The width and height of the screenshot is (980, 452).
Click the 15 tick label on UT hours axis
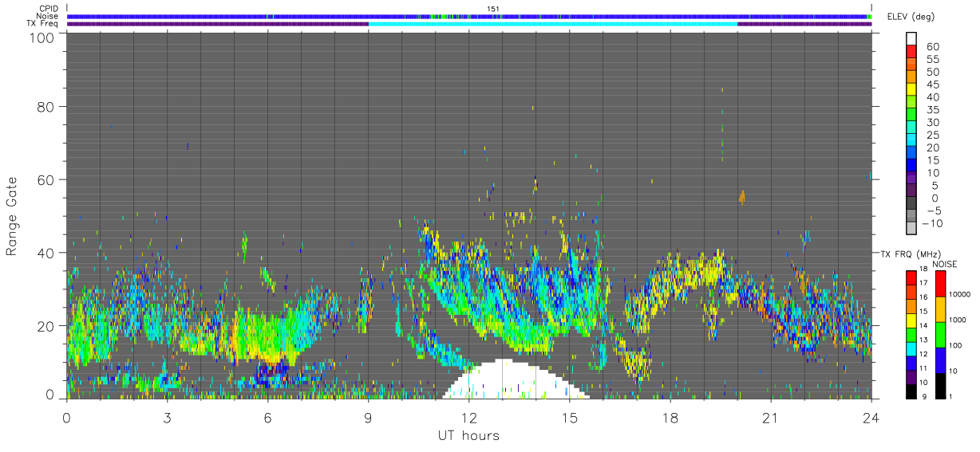570,417
